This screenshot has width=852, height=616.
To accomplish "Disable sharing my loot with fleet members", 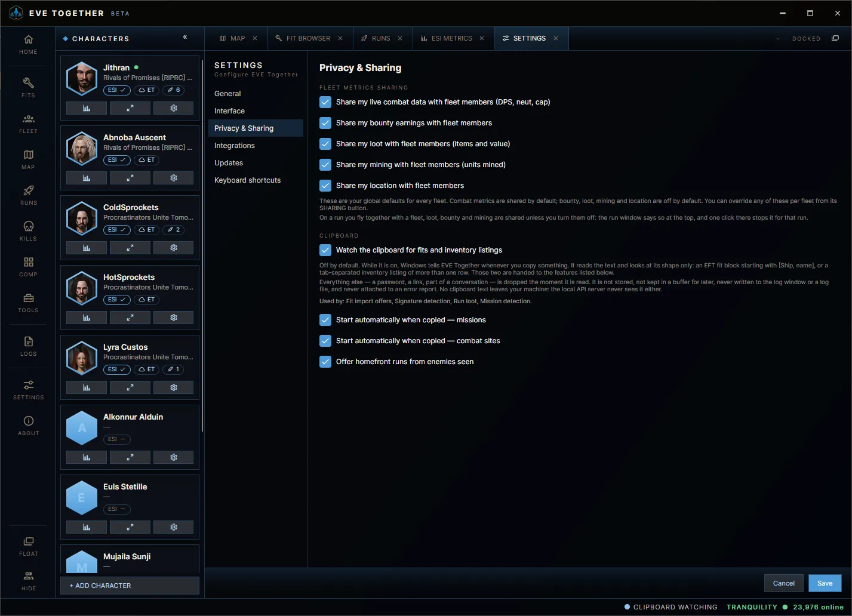I will point(325,144).
